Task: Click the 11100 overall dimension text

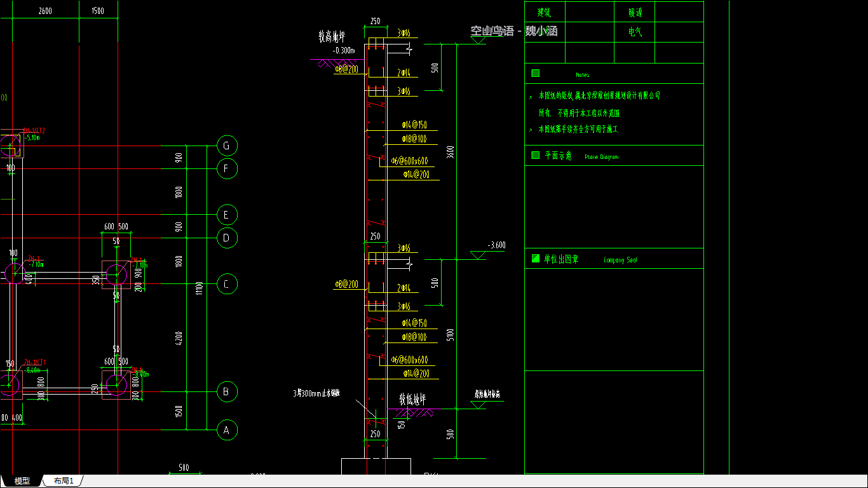Action: tap(199, 288)
